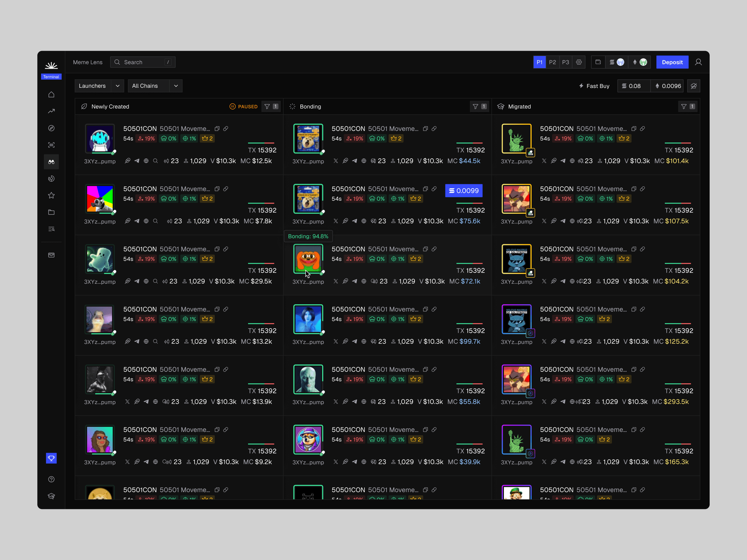
Task: Click the user profile icon
Action: click(x=698, y=62)
